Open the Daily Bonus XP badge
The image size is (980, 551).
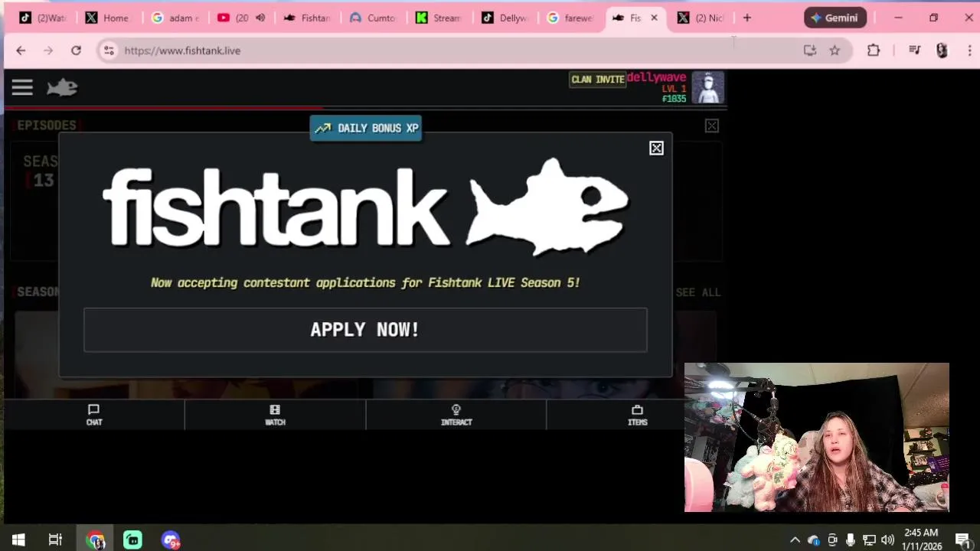coord(366,128)
